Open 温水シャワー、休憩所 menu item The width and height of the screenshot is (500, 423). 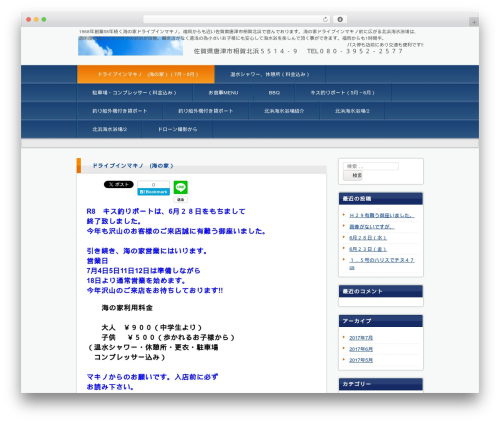(270, 74)
